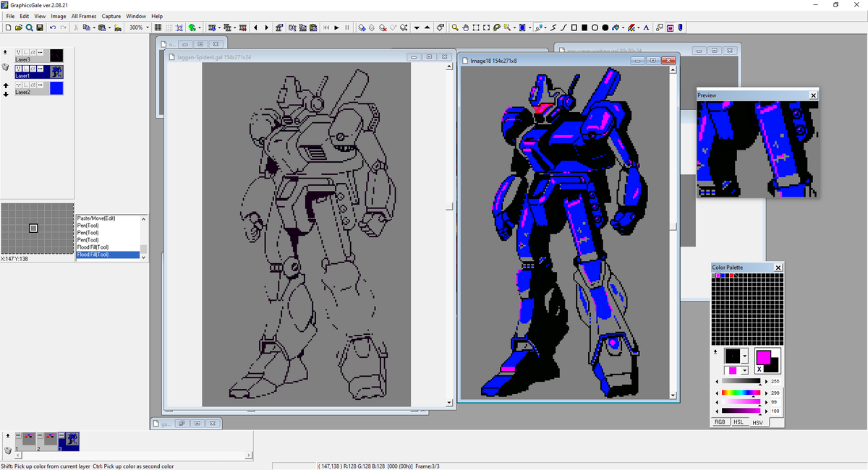This screenshot has width=868, height=470.
Task: Move layer up arrow in toolbar
Action: point(427,27)
